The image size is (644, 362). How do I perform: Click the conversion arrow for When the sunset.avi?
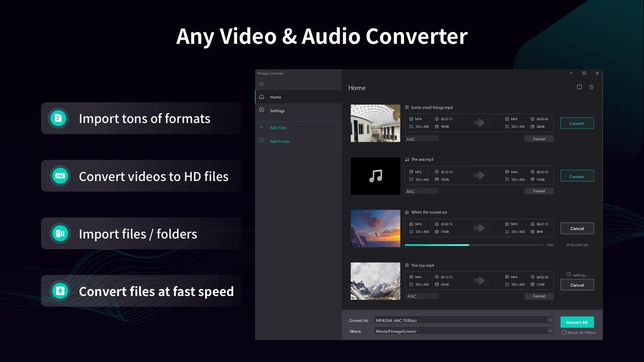tap(479, 228)
